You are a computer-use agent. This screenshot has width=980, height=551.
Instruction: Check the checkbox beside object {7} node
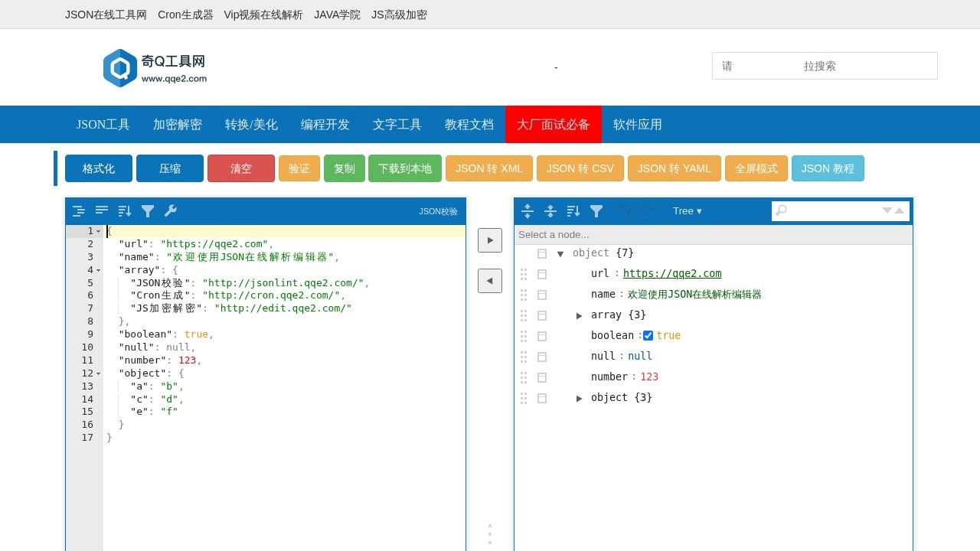[542, 253]
